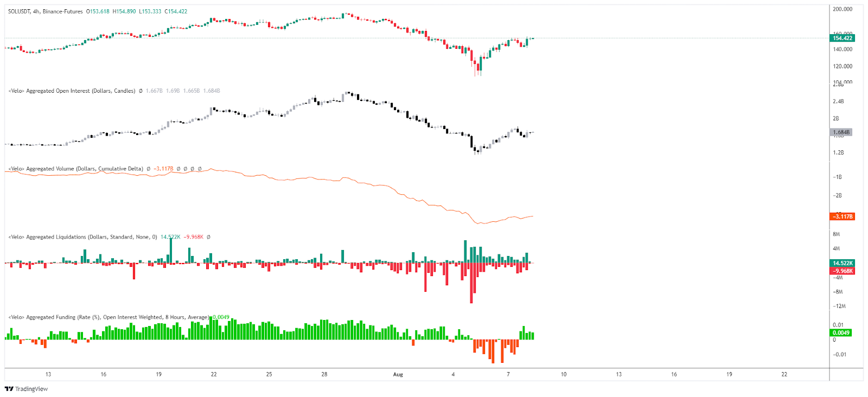Click the −1B cumulative delta axis label
Viewport: 868px width, 397px height.
click(838, 177)
